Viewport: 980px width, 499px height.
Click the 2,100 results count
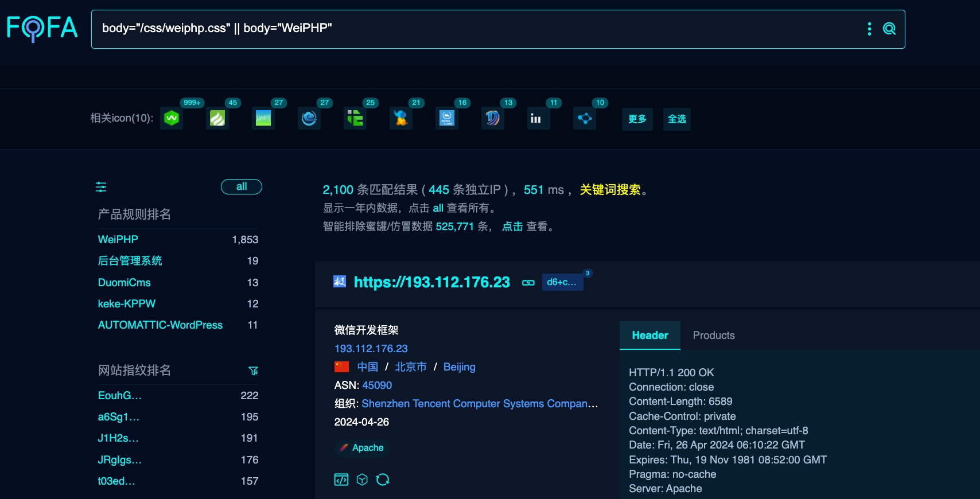click(338, 190)
